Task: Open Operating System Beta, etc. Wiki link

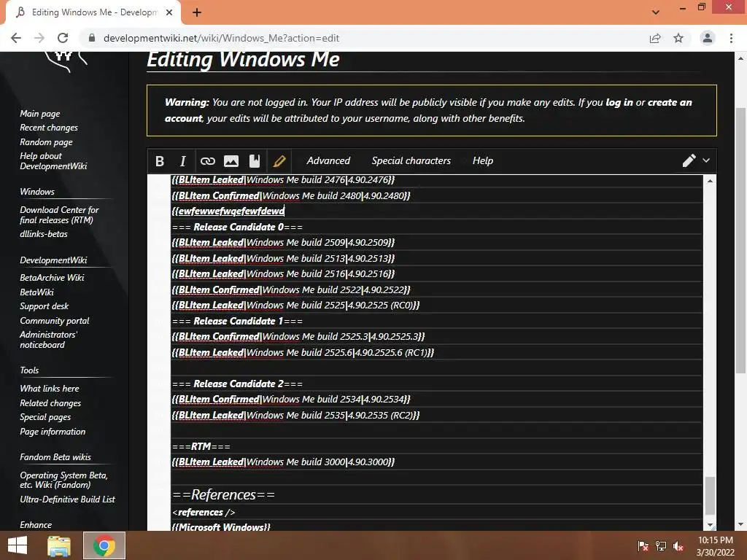Action: pos(63,480)
